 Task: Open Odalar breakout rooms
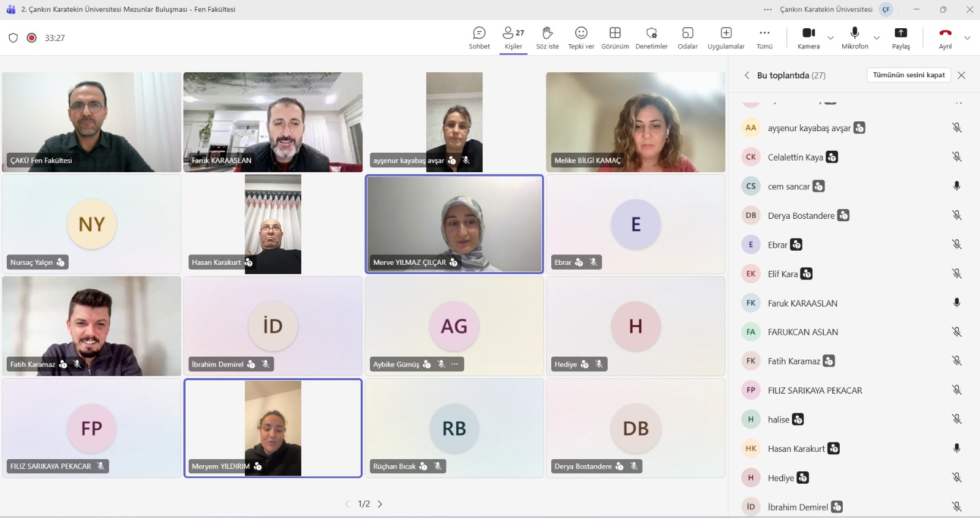pyautogui.click(x=687, y=37)
